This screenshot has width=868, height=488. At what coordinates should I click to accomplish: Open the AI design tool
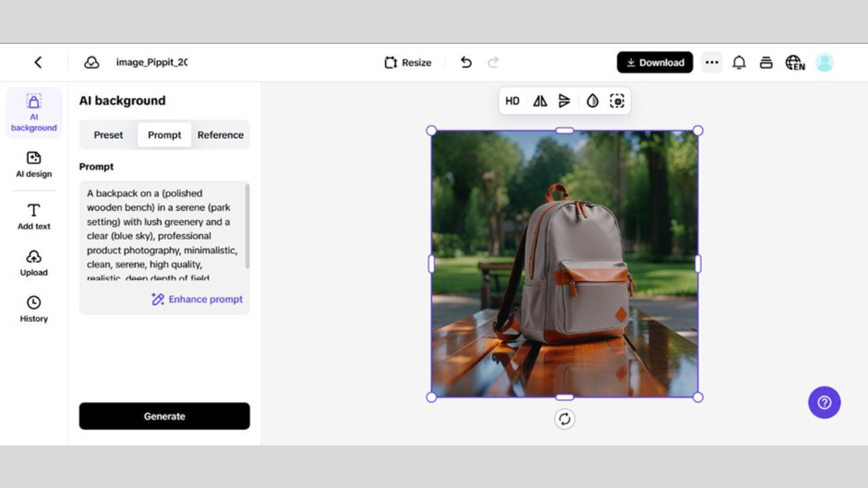(x=34, y=165)
